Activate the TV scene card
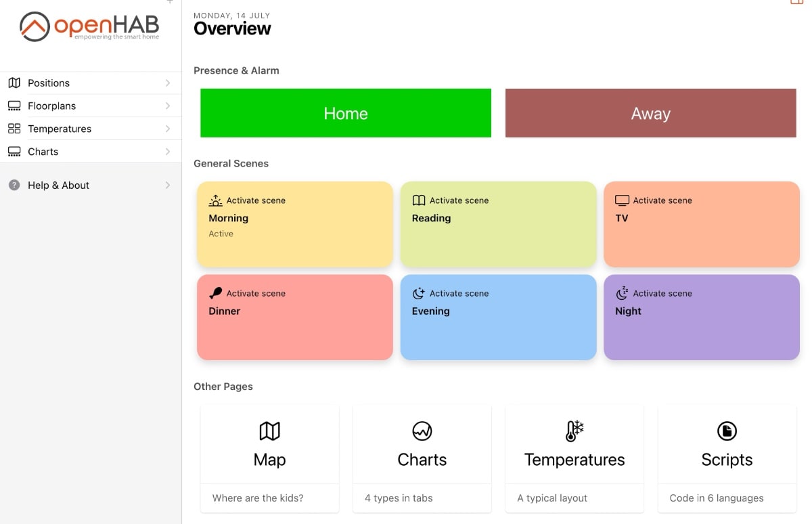This screenshot has height=524, width=812. [x=701, y=224]
